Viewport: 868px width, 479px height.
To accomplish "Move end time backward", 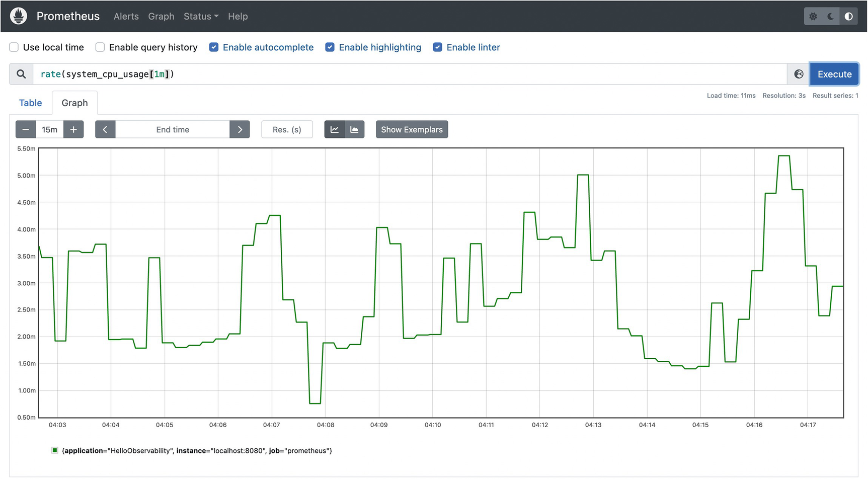I will 105,129.
